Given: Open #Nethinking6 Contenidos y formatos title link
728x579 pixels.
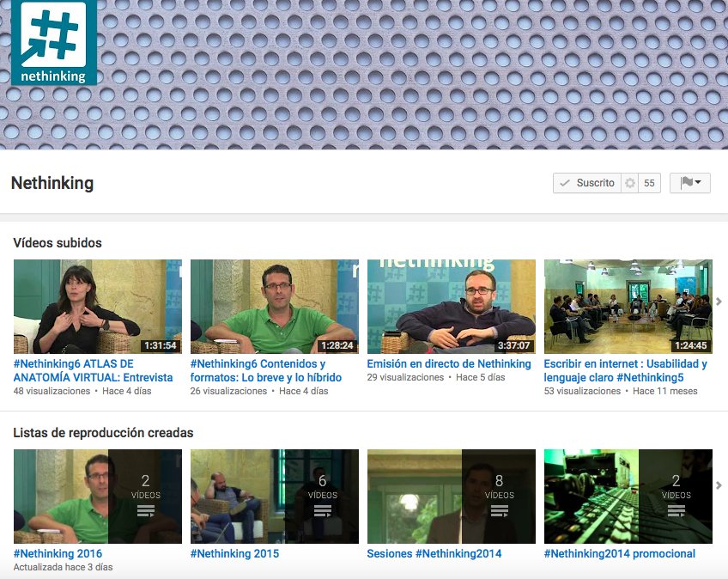Looking at the screenshot, I should tap(266, 370).
